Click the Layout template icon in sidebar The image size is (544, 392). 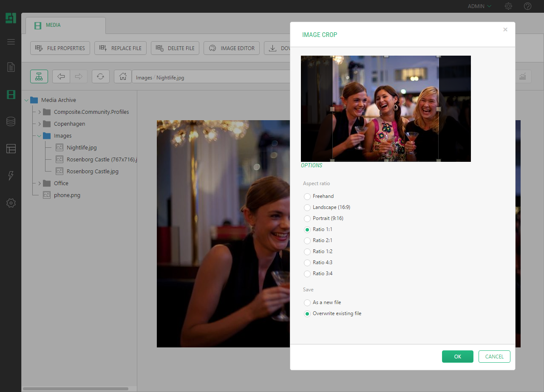(11, 149)
